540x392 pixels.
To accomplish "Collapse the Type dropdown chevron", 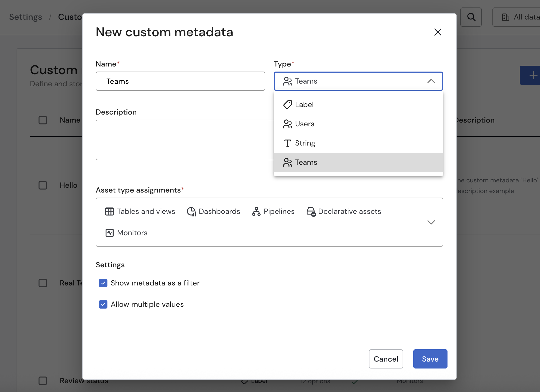I will point(431,81).
